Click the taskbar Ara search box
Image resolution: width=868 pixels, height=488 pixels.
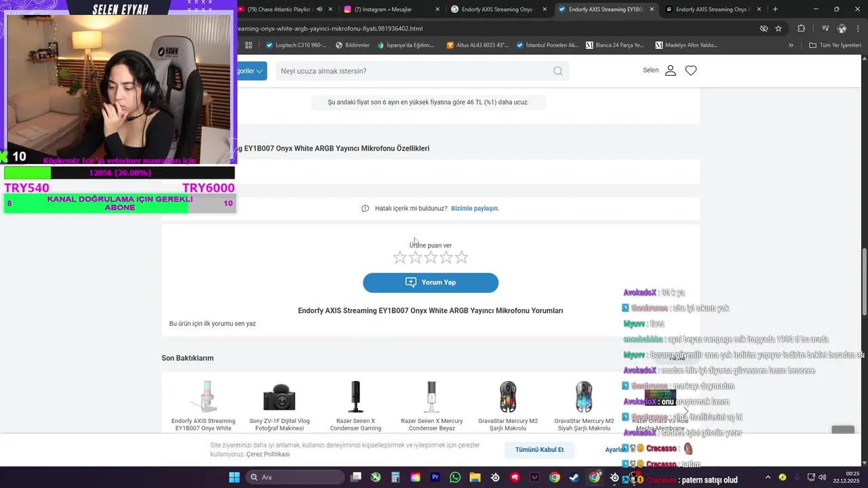[x=294, y=477]
